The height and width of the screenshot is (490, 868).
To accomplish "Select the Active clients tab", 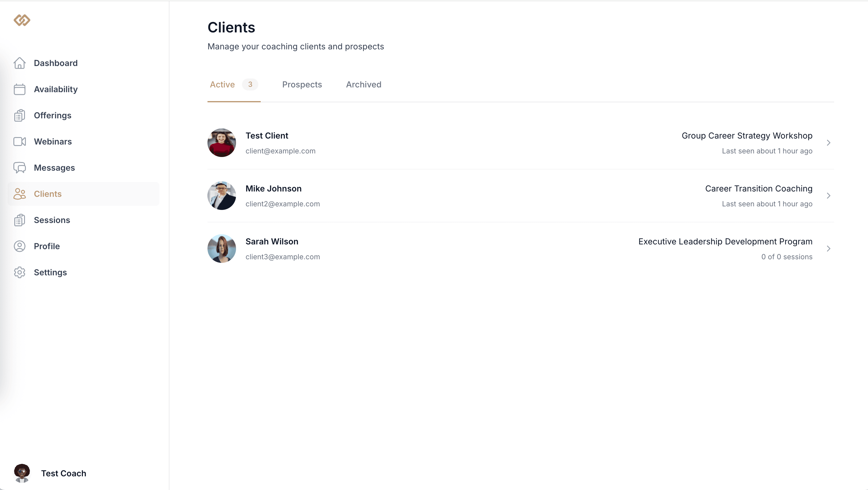I will [x=222, y=84].
